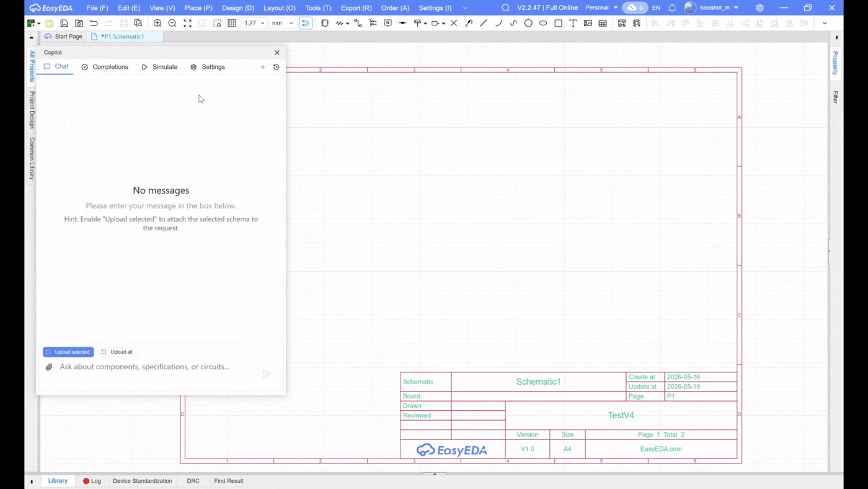Select the Ellipse drawing tool
Image resolution: width=868 pixels, height=489 pixels.
click(x=543, y=23)
